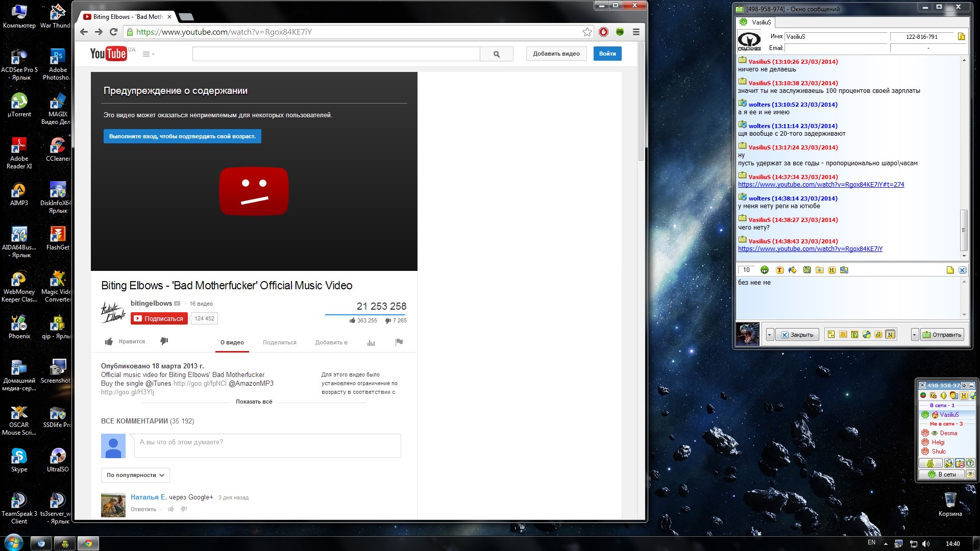Toggle the crossed-out group icon in contact list toolbar
The height and width of the screenshot is (551, 980).
coord(933,395)
